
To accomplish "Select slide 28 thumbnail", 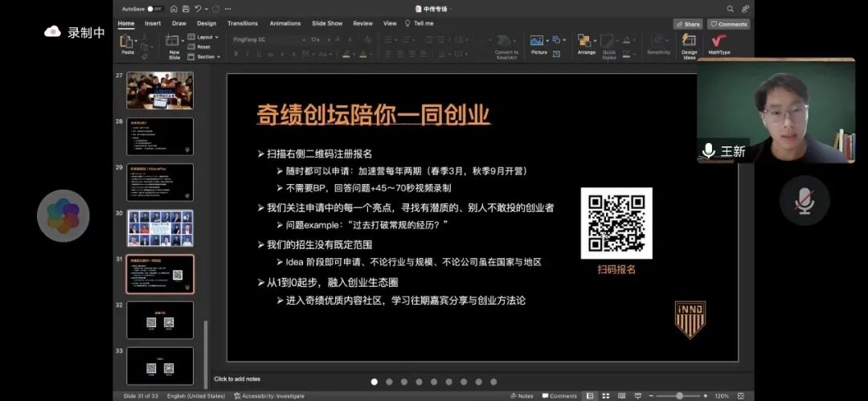I will tap(160, 137).
